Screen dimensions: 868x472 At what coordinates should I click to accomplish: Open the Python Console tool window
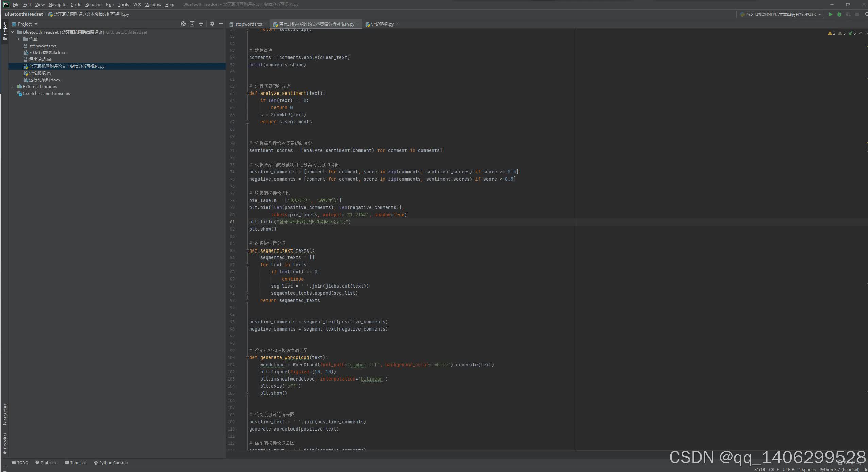point(111,462)
